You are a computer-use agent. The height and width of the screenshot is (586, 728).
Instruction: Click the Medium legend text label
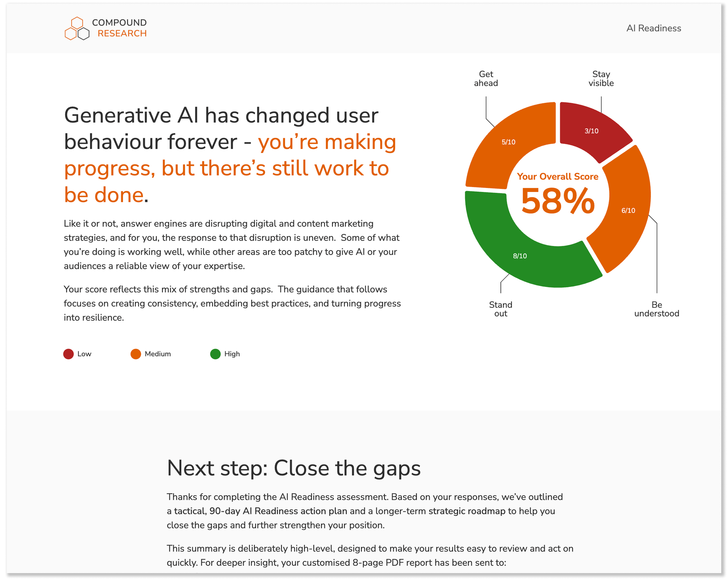[158, 354]
